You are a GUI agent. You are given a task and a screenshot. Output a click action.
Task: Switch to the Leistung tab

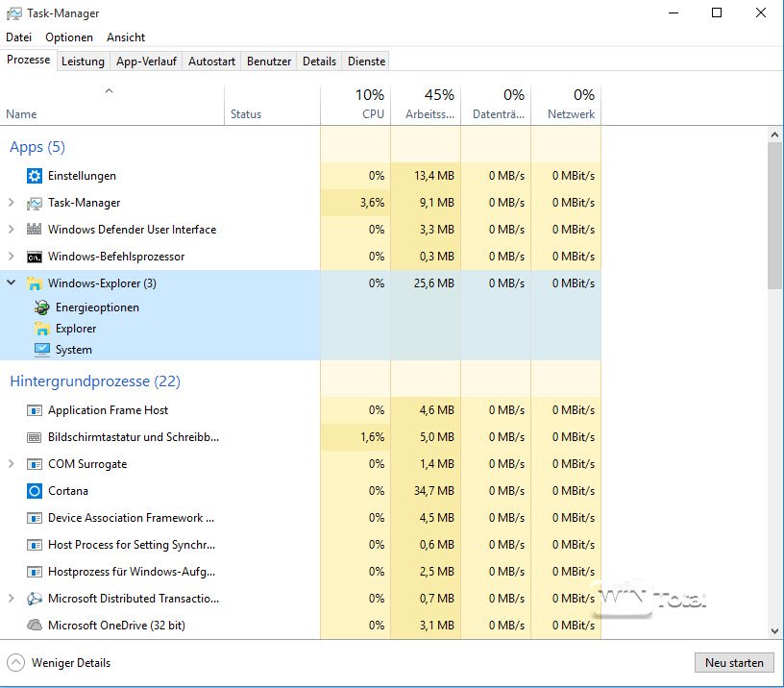(x=83, y=61)
